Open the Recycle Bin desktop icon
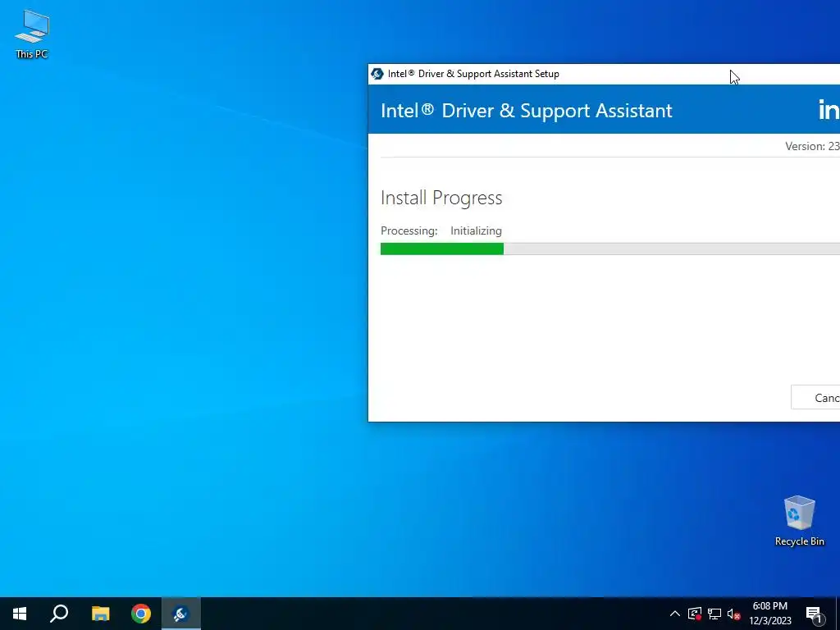840x630 pixels. click(x=799, y=521)
